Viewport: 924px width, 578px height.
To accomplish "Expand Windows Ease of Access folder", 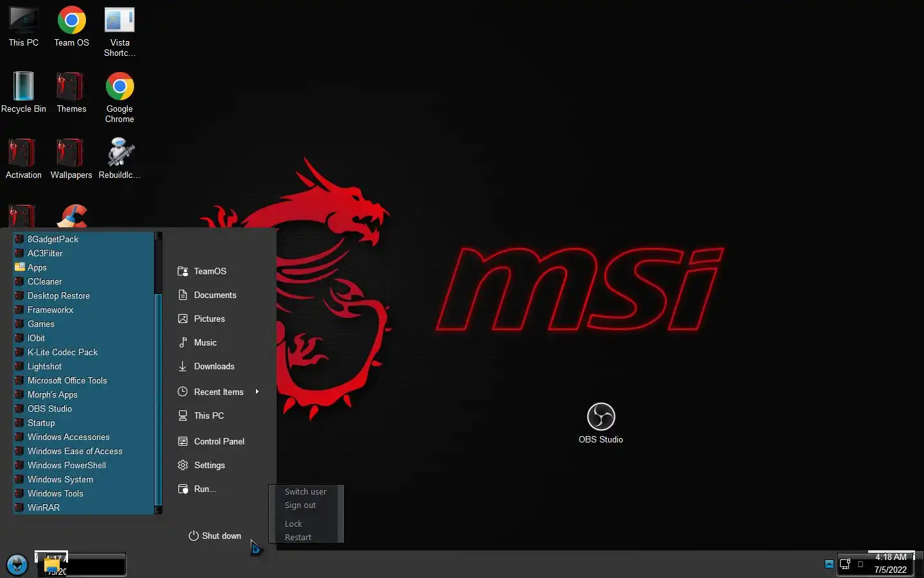I will pyautogui.click(x=84, y=451).
